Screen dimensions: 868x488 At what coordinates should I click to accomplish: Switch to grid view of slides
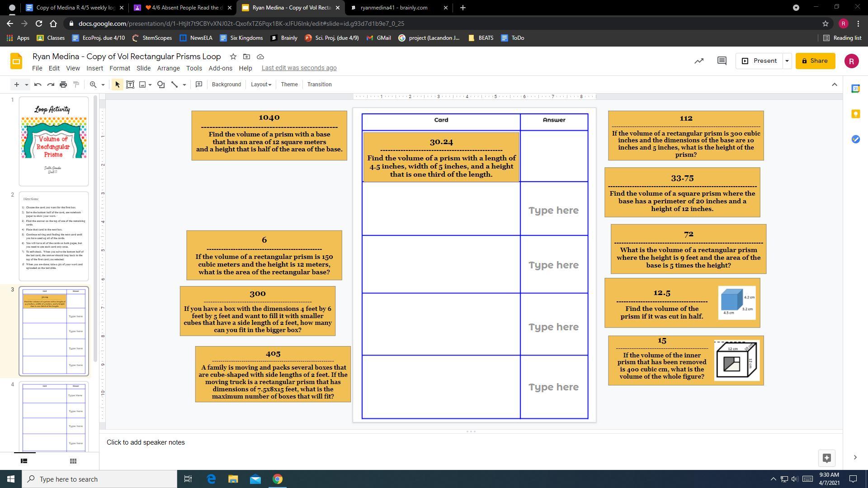pyautogui.click(x=73, y=461)
